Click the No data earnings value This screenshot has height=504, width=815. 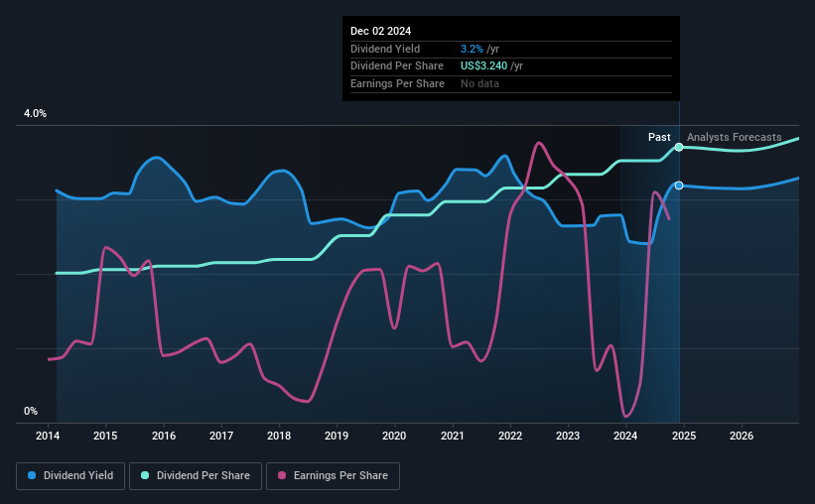tap(479, 83)
